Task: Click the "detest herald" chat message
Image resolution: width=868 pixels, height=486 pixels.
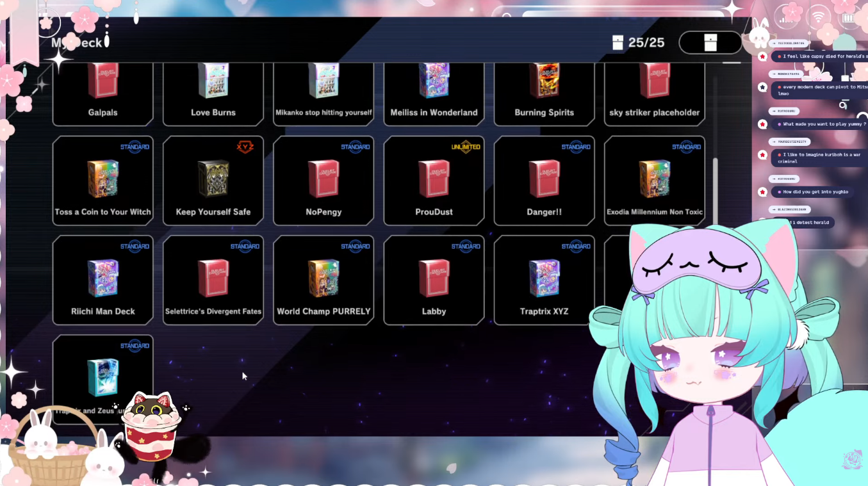Action: [x=803, y=222]
